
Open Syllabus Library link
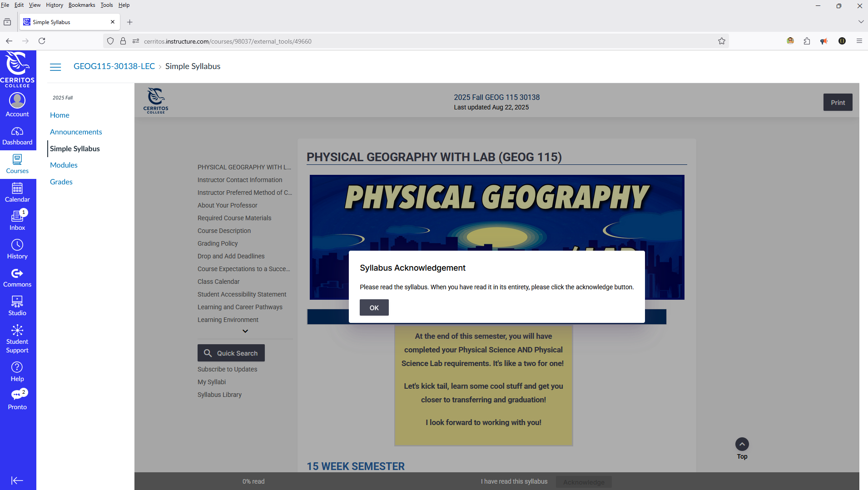click(x=219, y=395)
